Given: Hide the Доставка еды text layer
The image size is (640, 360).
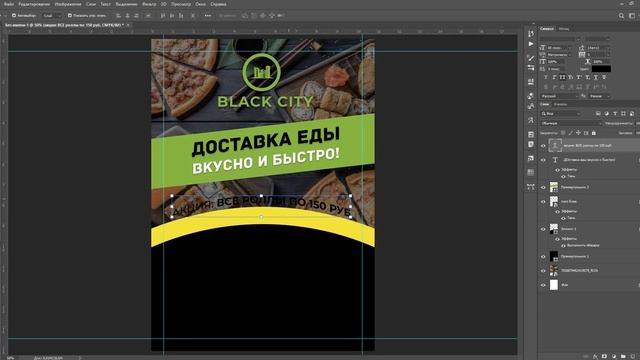Looking at the screenshot, I should coord(543,160).
